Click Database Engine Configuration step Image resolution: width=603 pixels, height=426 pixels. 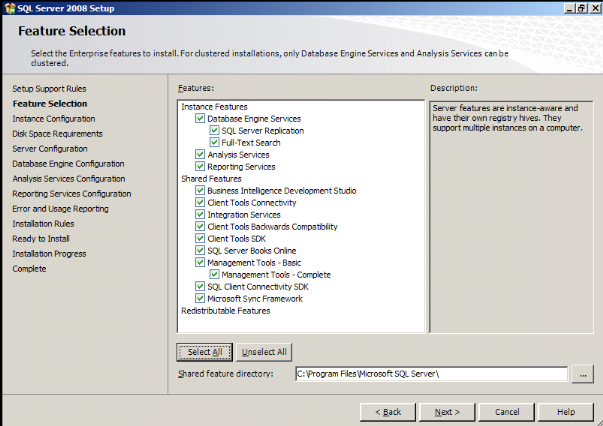(68, 164)
